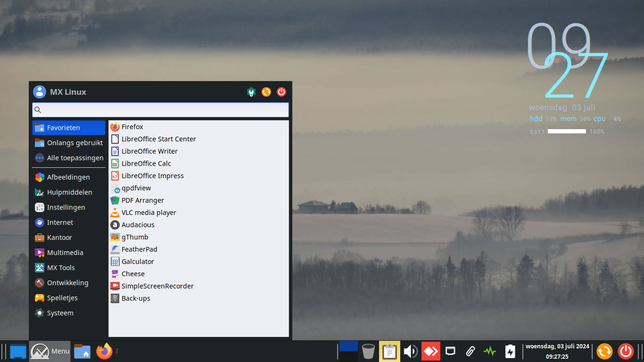Show the Instellingen category apps
The image size is (644, 362).
coord(66,207)
